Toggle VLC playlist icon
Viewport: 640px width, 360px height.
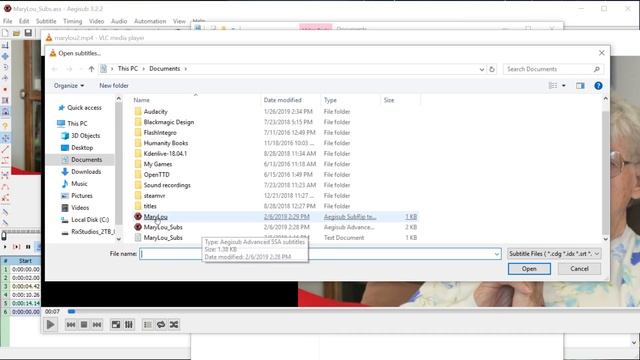point(148,324)
